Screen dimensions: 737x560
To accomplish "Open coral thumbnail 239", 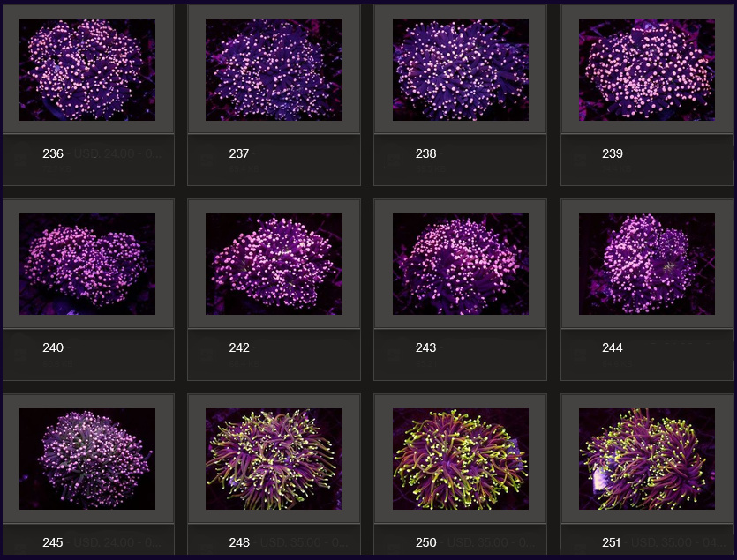I will point(647,70).
